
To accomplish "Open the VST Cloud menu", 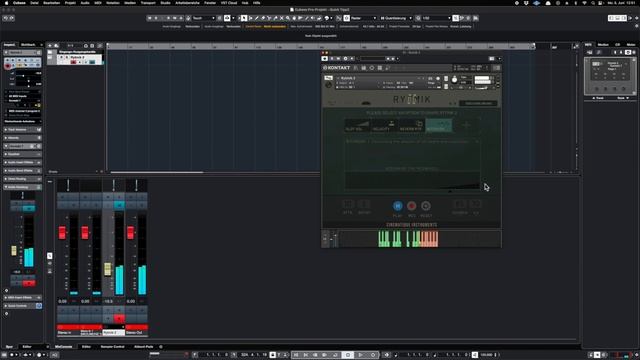I will click(229, 3).
